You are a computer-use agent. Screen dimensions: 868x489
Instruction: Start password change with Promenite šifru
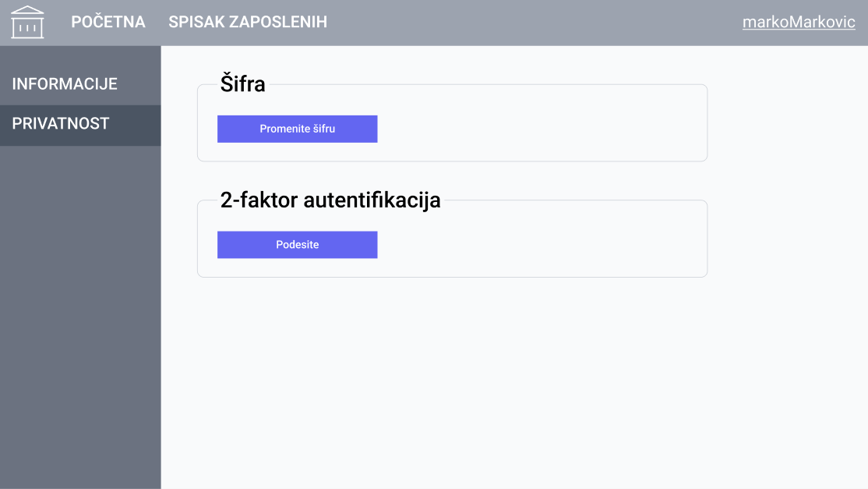coord(297,129)
